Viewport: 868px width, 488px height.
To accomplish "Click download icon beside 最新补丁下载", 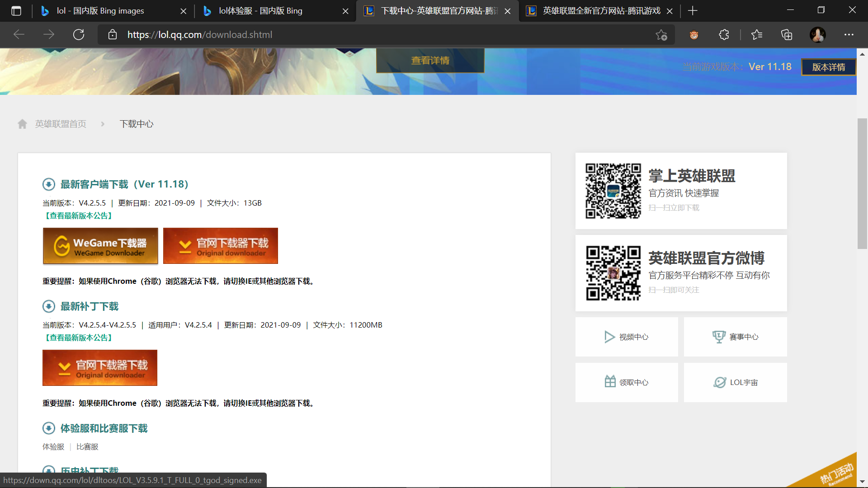I will 49,306.
